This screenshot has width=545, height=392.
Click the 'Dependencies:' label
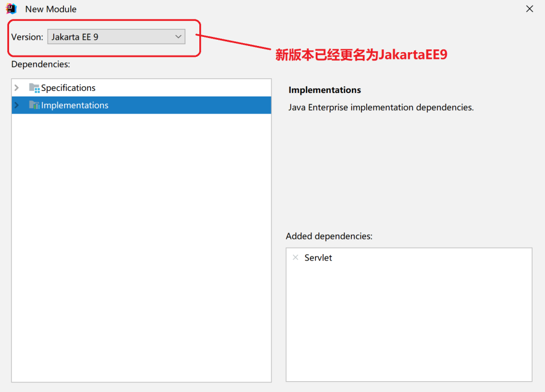pyautogui.click(x=40, y=64)
